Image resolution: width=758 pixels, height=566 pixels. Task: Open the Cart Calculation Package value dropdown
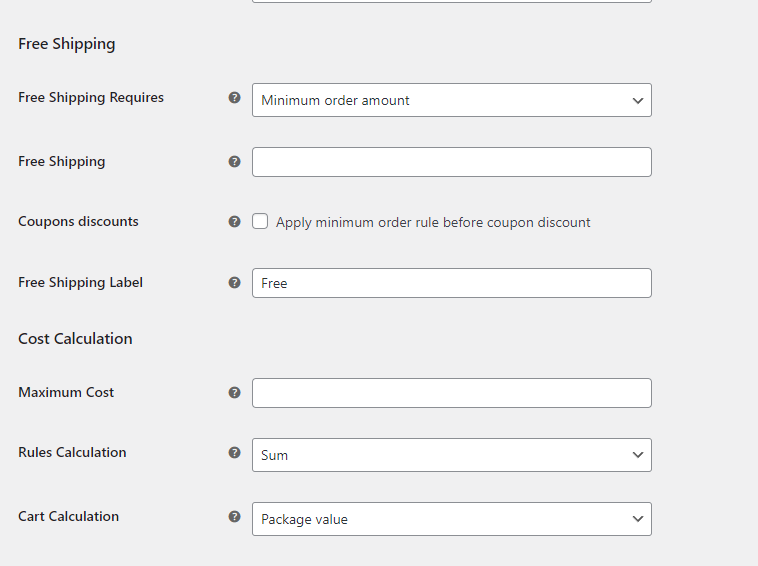coord(452,519)
